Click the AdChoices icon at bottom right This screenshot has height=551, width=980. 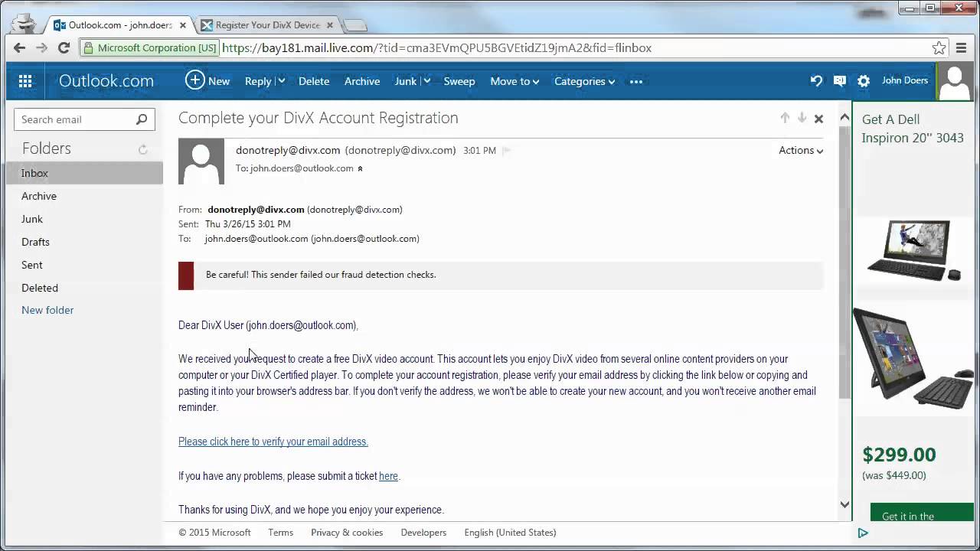863,533
